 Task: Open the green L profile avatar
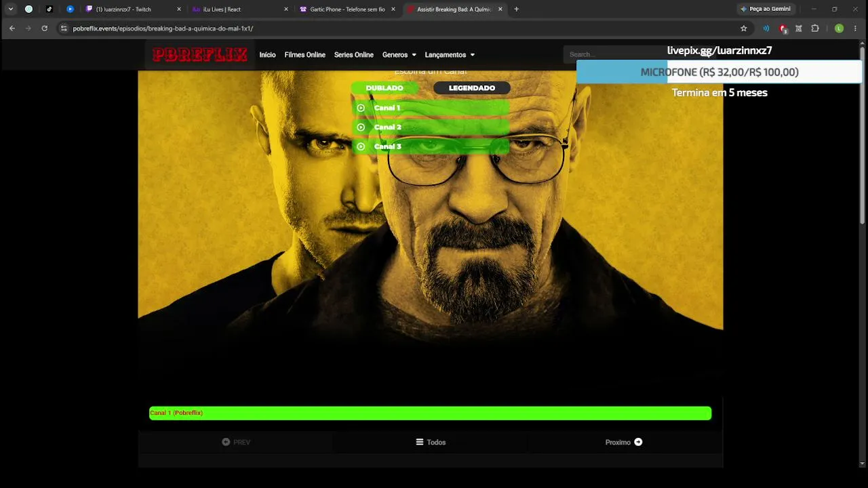[839, 28]
